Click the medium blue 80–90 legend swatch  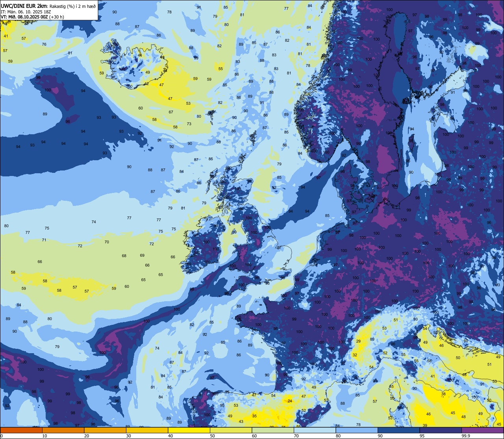click(x=357, y=430)
